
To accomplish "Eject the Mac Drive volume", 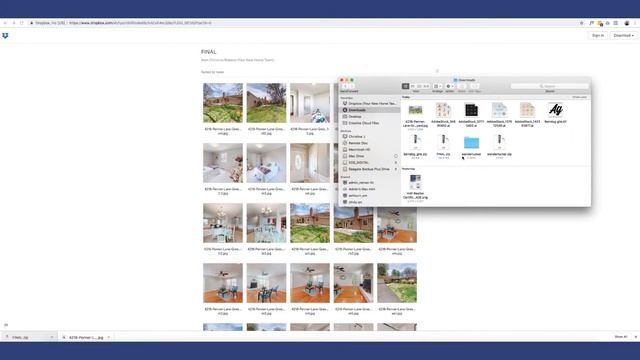I will point(396,156).
